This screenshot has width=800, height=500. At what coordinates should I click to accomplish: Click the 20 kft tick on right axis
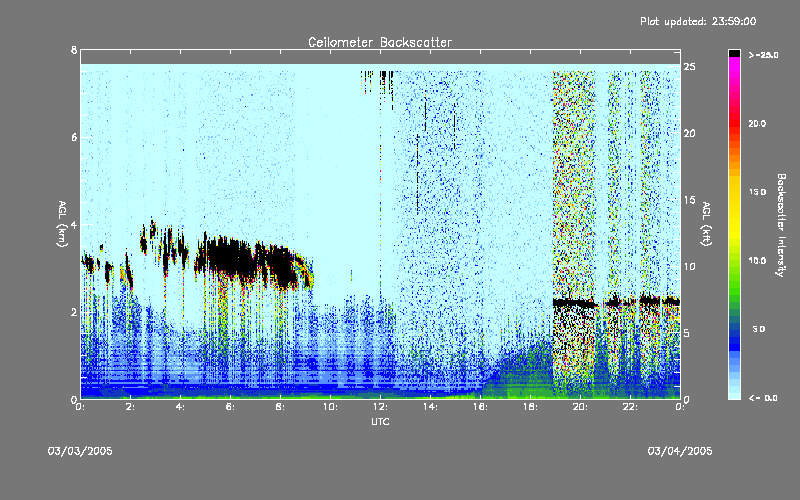[x=689, y=133]
